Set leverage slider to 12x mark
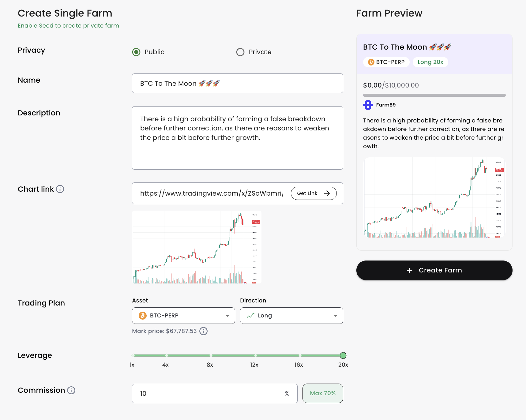This screenshot has height=420, width=526. 255,355
